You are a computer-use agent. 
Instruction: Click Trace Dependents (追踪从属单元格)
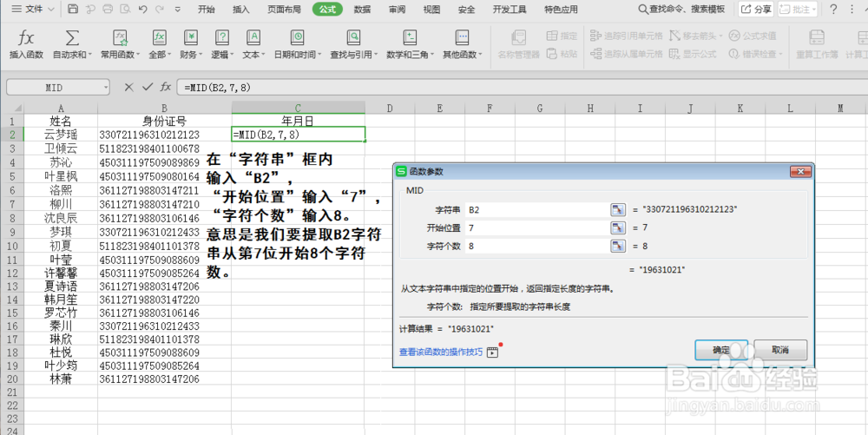tap(627, 54)
